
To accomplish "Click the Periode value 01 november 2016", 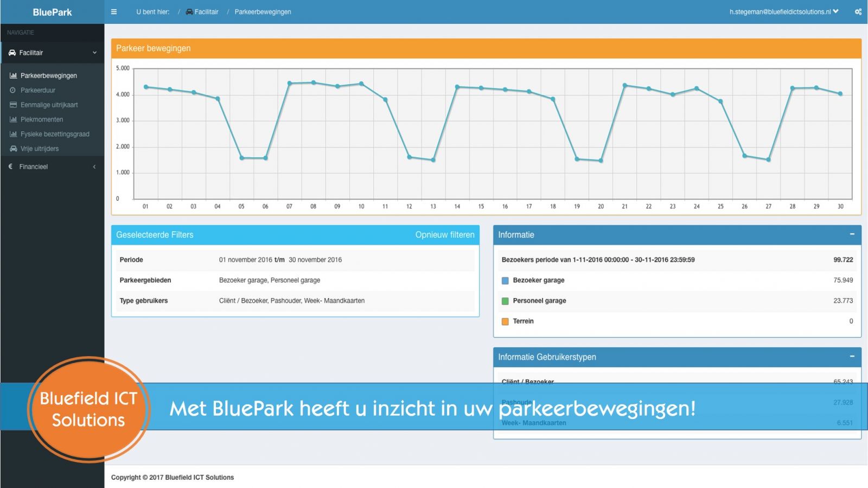I will [x=246, y=260].
